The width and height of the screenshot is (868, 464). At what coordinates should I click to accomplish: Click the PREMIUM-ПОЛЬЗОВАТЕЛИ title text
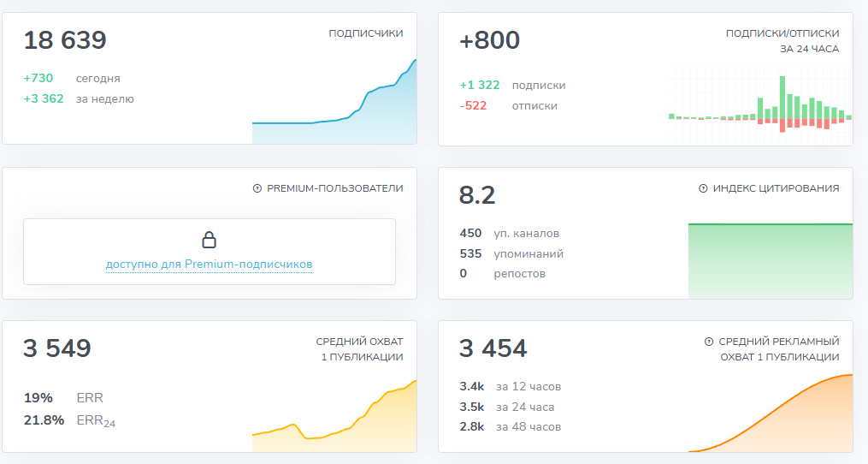pos(335,188)
